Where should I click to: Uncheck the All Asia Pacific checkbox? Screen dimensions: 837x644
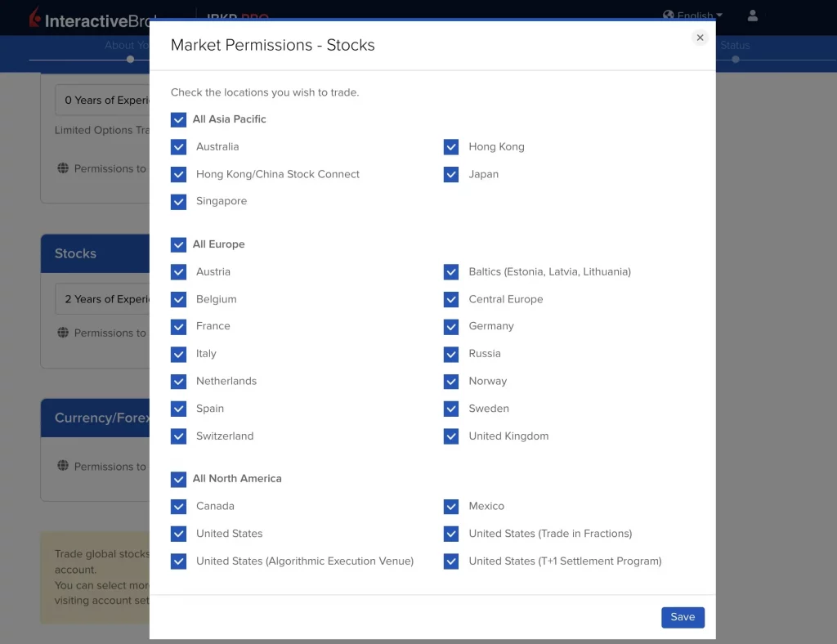[x=179, y=119]
